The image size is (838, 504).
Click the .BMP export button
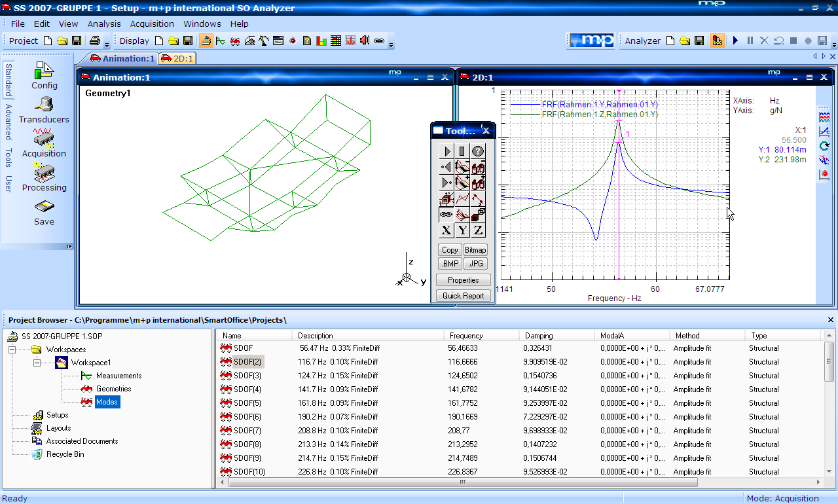pyautogui.click(x=450, y=264)
